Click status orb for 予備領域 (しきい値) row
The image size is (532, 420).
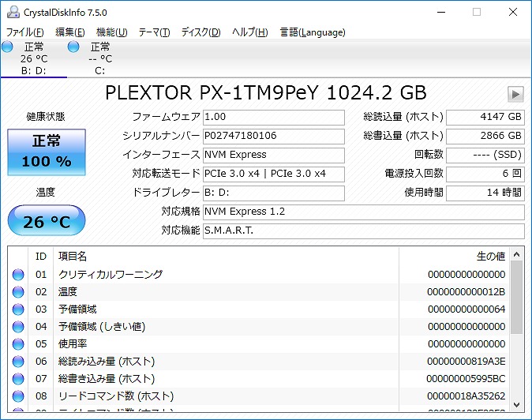click(x=18, y=327)
